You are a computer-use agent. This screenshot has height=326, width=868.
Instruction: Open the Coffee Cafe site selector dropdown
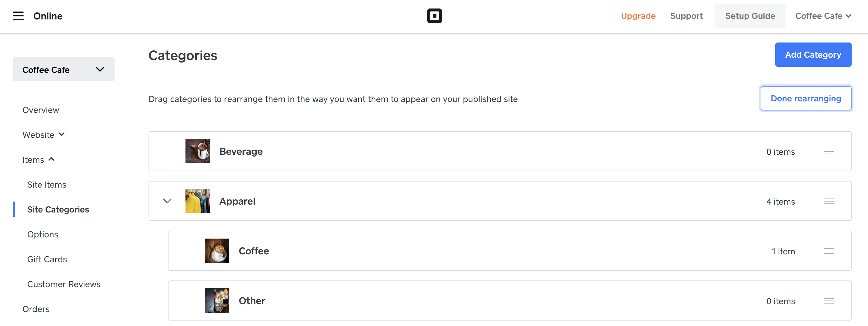63,70
